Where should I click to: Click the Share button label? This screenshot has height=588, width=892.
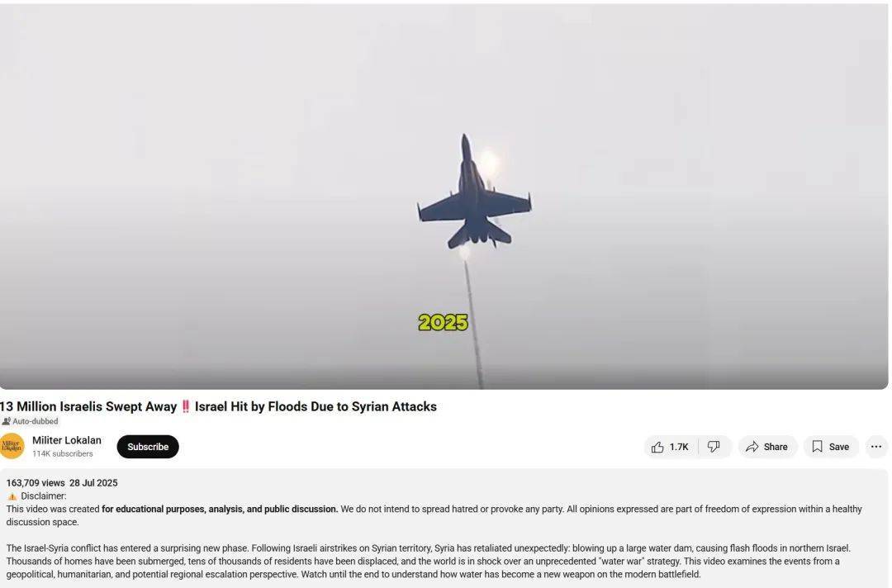pos(776,447)
